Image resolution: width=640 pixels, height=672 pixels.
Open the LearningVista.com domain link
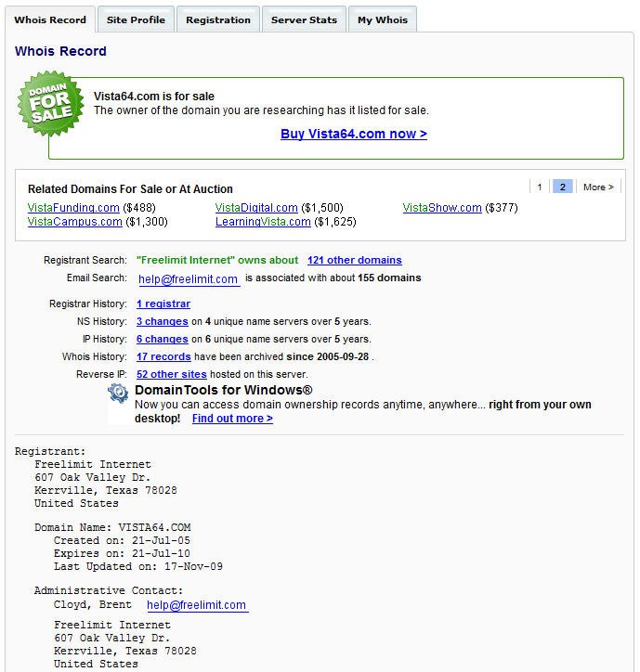pos(263,222)
